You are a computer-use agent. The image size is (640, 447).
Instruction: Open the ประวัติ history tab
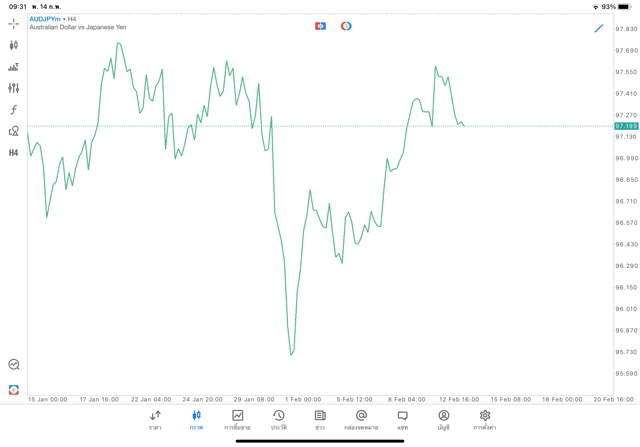tap(279, 420)
